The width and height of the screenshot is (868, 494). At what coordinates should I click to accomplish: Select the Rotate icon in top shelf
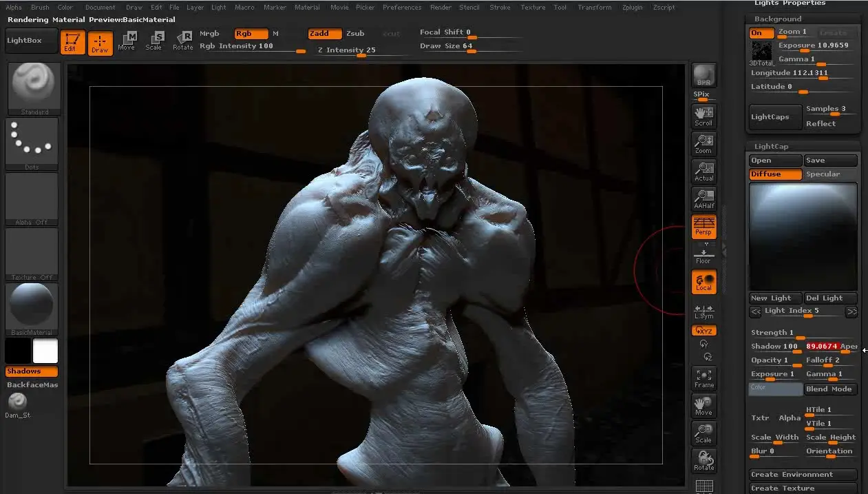point(183,41)
